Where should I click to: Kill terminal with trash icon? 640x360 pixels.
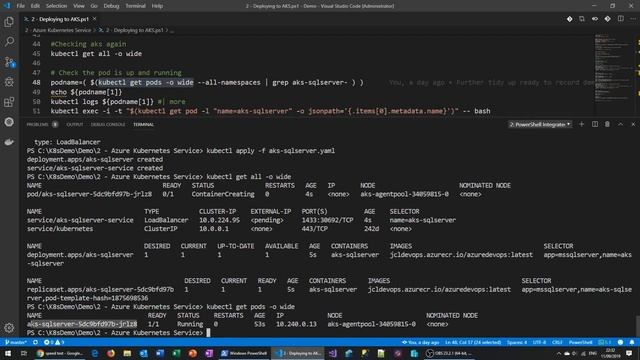coord(607,124)
